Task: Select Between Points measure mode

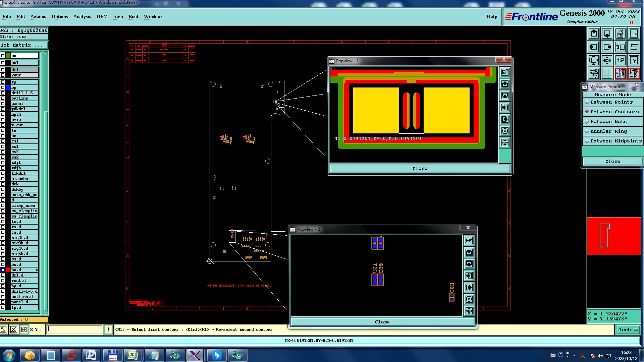Action: [x=611, y=102]
